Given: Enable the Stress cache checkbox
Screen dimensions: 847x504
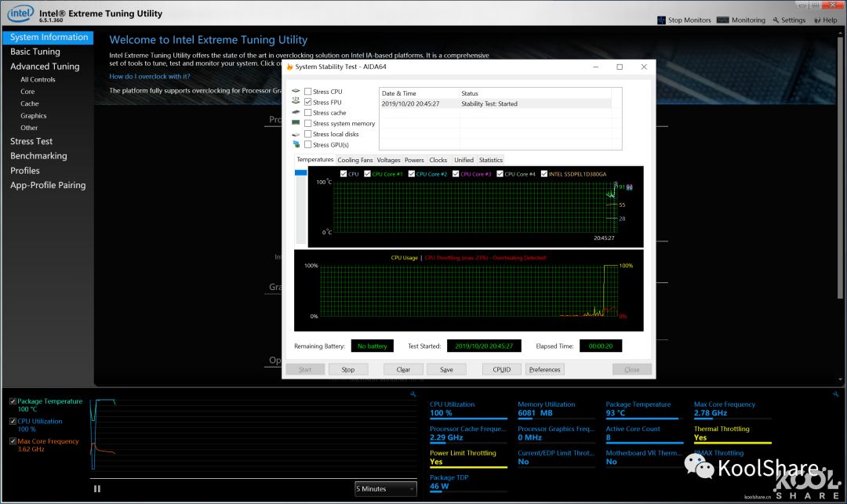Looking at the screenshot, I should (308, 112).
